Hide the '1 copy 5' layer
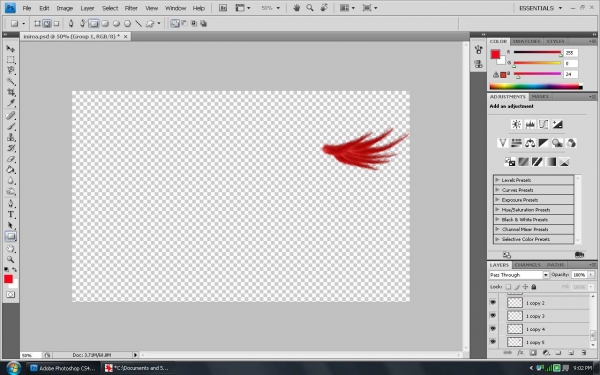 (493, 342)
